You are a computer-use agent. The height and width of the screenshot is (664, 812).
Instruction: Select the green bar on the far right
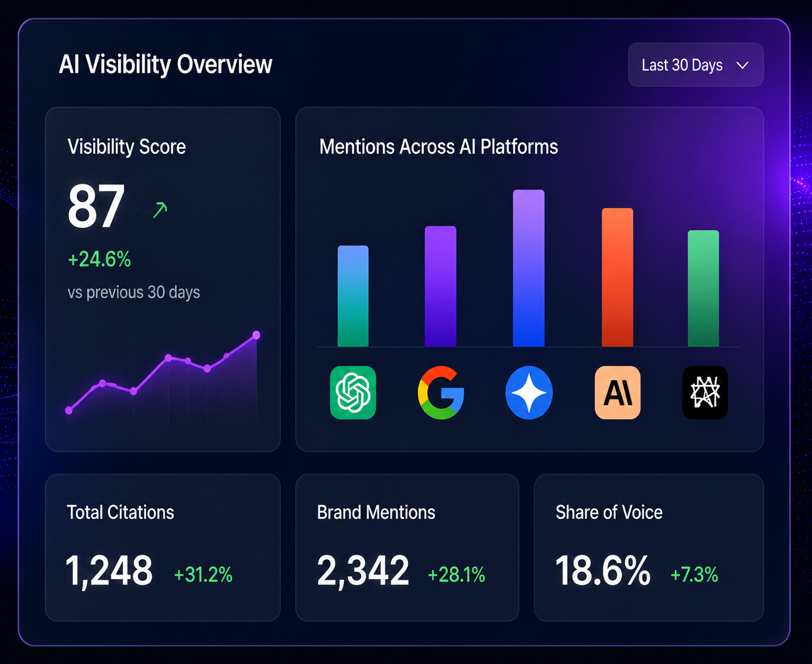point(703,288)
